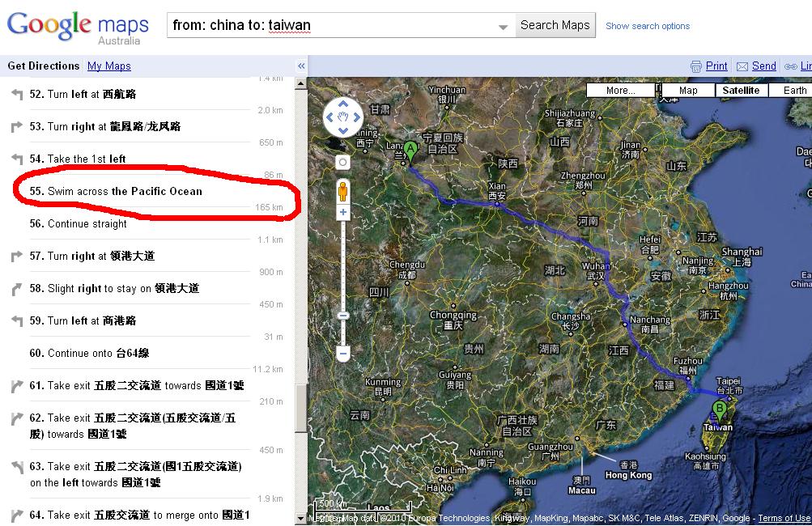Click exit arrow icon of step 61
The height and width of the screenshot is (526, 812).
[17, 386]
